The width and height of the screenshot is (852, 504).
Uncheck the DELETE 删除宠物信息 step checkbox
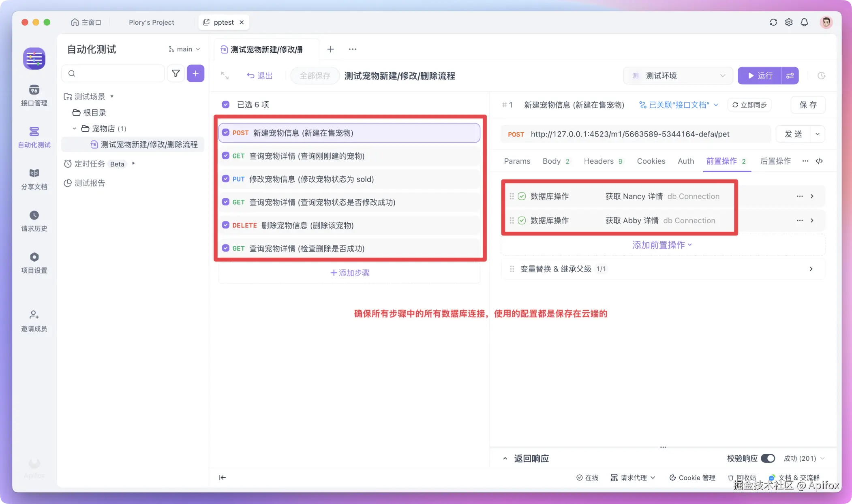point(226,225)
